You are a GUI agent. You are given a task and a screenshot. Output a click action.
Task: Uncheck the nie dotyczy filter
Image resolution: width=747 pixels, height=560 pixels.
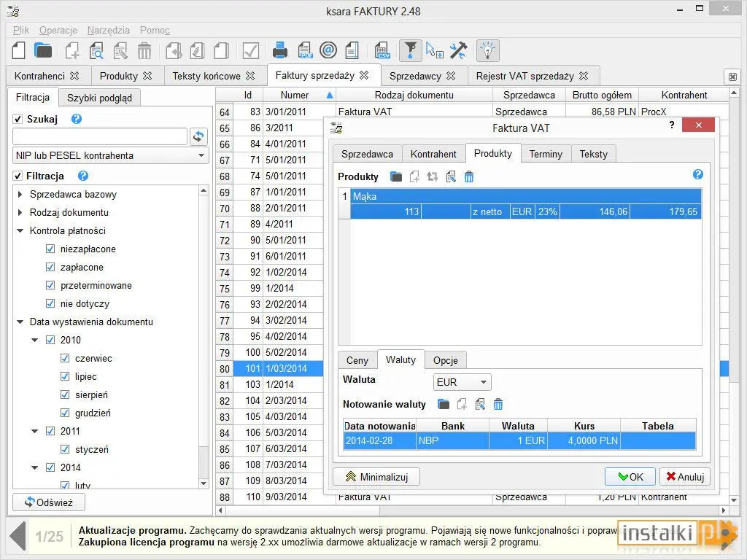pyautogui.click(x=50, y=303)
